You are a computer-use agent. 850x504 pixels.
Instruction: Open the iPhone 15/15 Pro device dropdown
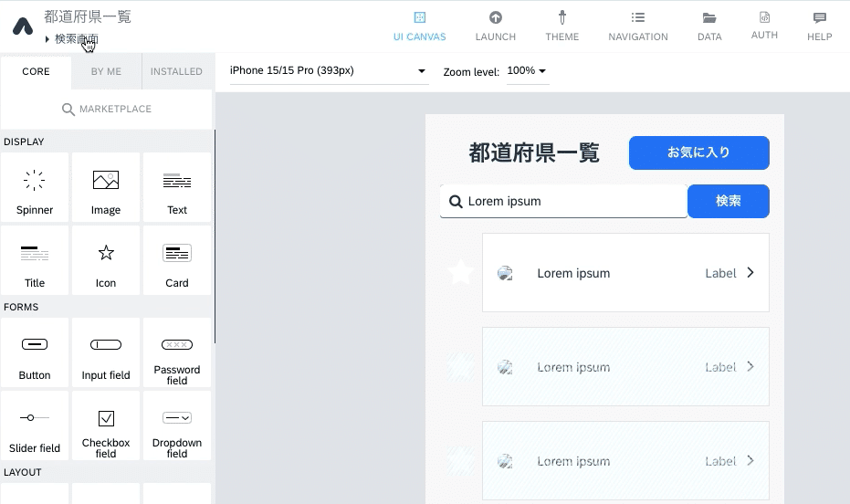(x=329, y=71)
